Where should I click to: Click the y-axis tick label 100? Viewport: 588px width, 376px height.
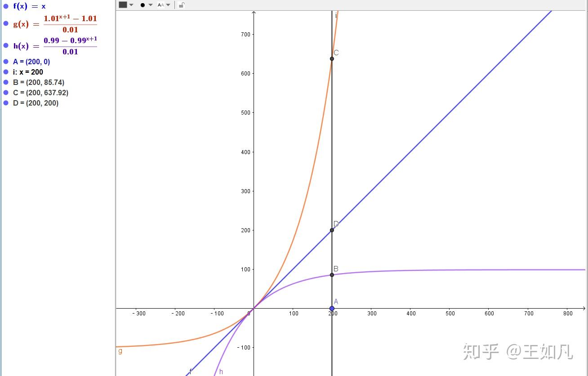246,269
